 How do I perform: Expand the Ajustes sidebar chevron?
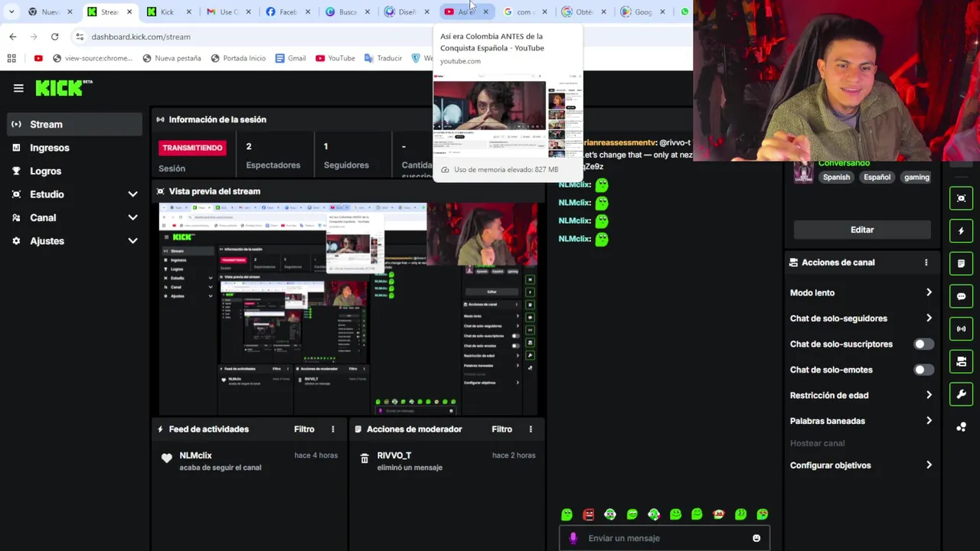(x=132, y=241)
